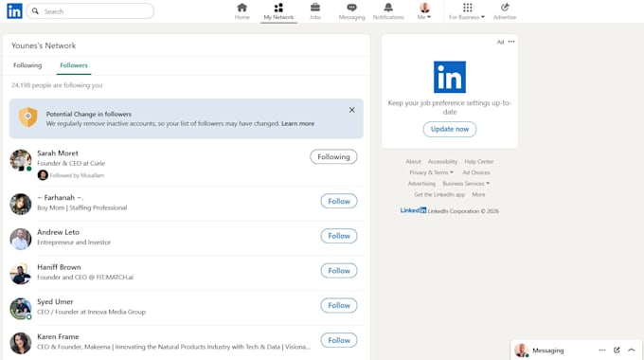
Task: Expand the For Business apps menu
Action: [x=467, y=11]
